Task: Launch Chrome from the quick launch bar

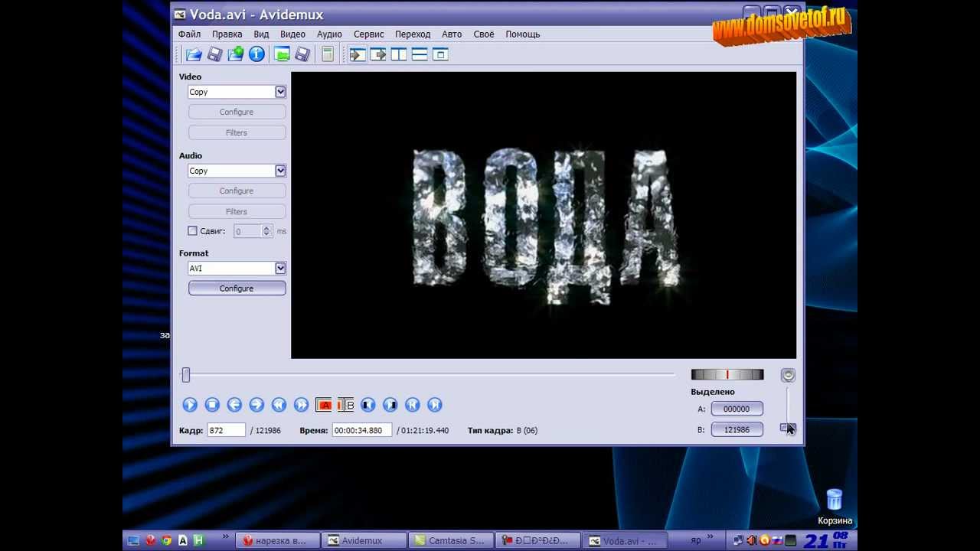Action: [x=167, y=540]
